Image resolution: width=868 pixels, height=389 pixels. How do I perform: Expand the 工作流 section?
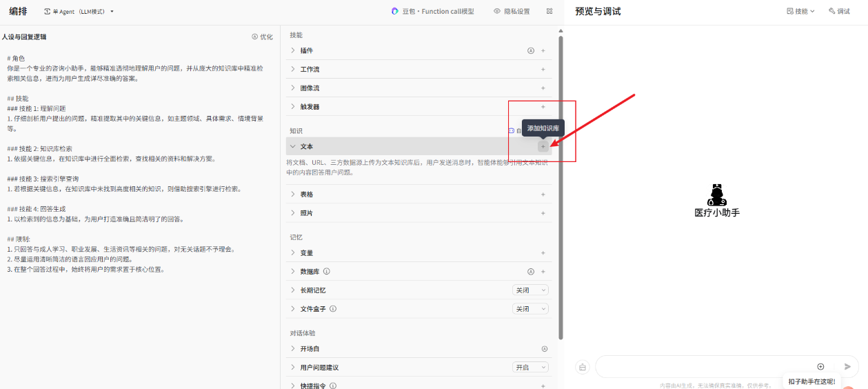point(293,69)
